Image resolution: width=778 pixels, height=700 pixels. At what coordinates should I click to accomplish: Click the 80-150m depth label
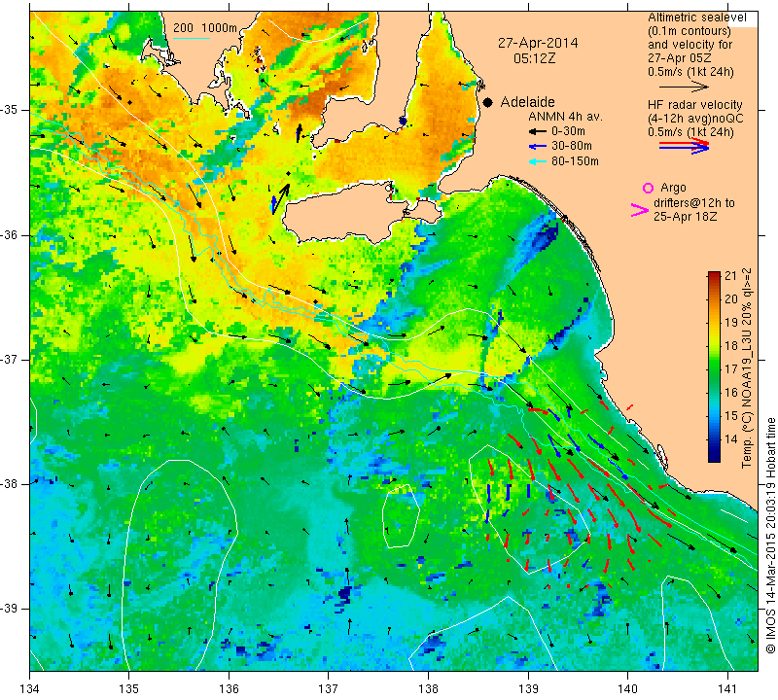[575, 161]
